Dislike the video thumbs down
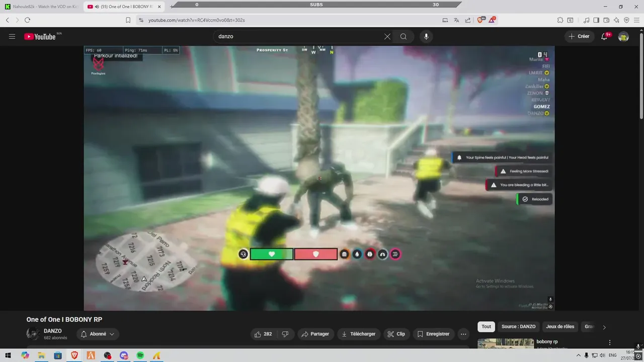Screen dimensions: 644x362 click(285, 334)
